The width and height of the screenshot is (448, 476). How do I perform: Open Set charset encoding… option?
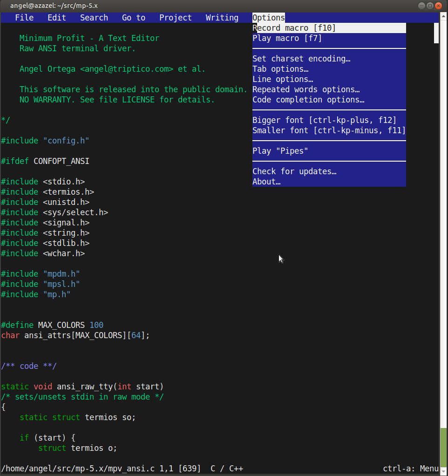tap(329, 59)
